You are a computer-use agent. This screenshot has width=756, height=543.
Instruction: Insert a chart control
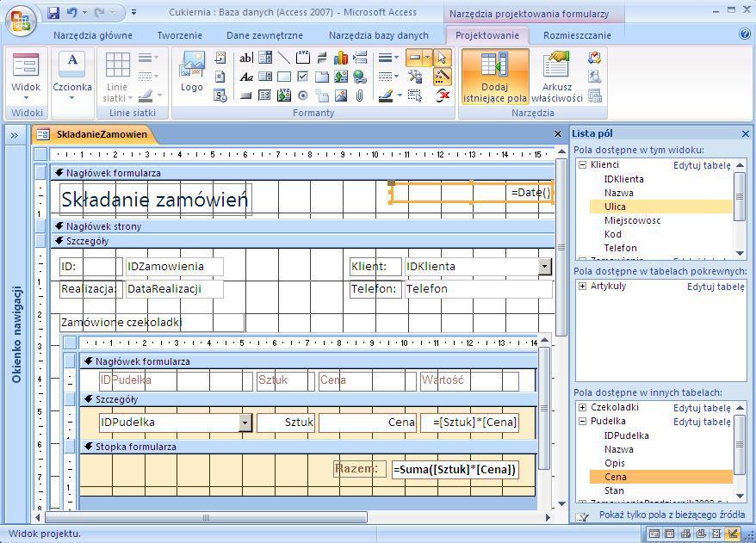click(x=341, y=59)
